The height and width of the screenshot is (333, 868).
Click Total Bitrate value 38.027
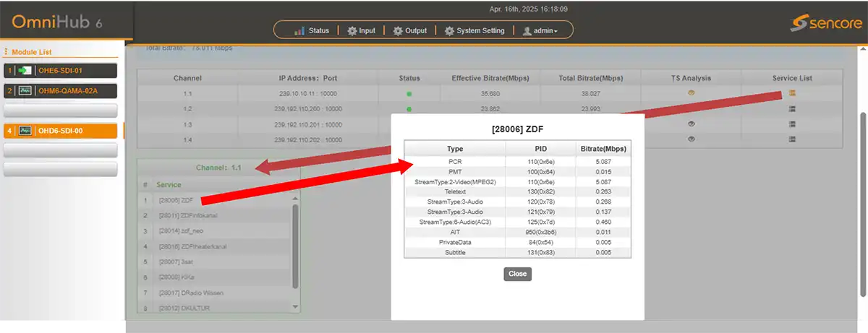tap(591, 94)
